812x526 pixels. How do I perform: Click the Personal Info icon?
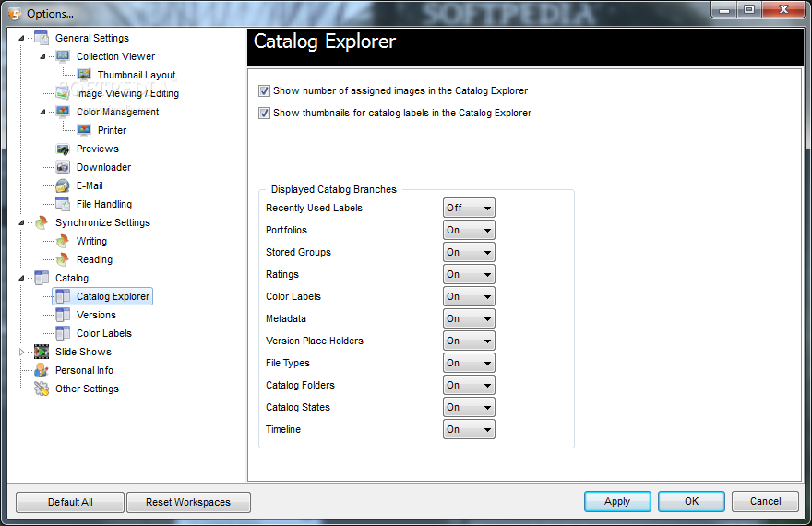click(x=42, y=370)
